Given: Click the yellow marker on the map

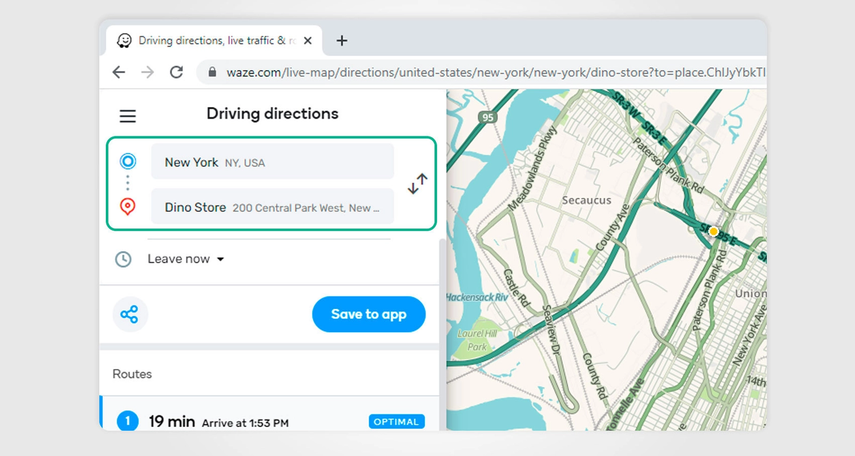Looking at the screenshot, I should tap(713, 231).
